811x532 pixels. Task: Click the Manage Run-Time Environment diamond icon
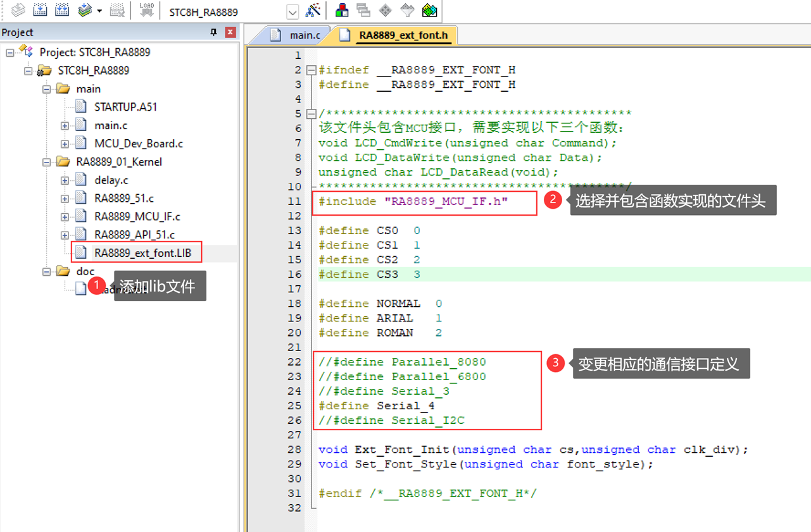coord(385,11)
